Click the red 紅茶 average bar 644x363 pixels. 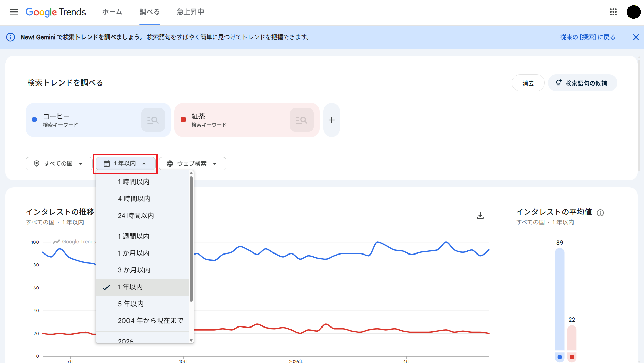coord(572,338)
